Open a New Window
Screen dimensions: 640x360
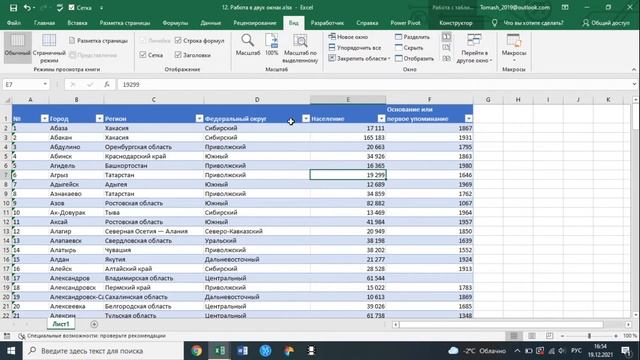click(x=348, y=37)
